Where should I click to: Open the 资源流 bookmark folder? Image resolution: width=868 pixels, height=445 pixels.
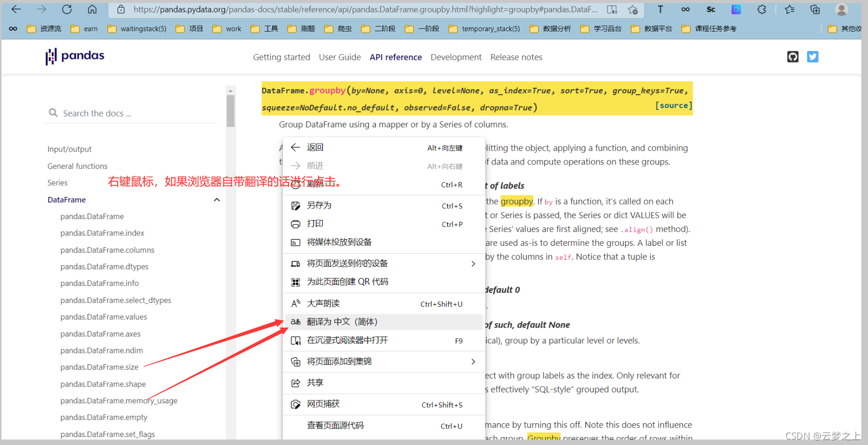[x=44, y=29]
